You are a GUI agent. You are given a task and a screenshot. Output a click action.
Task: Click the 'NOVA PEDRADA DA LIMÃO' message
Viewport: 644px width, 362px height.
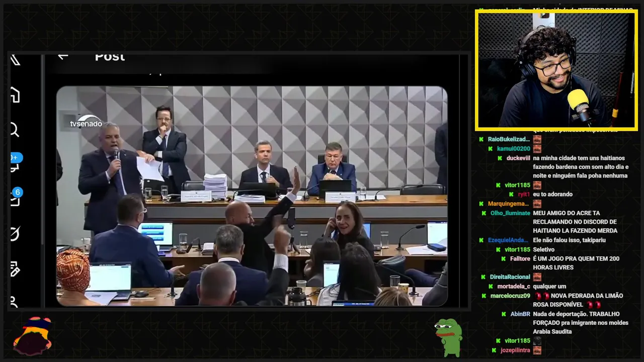578,300
